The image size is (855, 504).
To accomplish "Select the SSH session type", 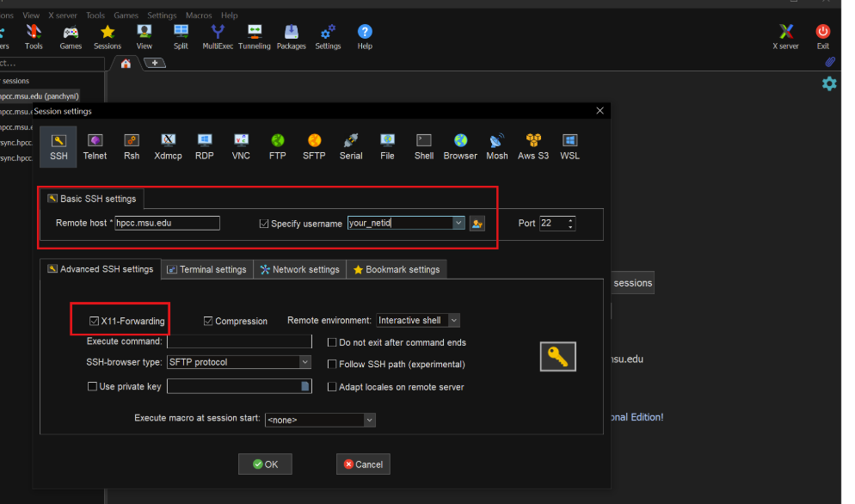I will [x=58, y=147].
